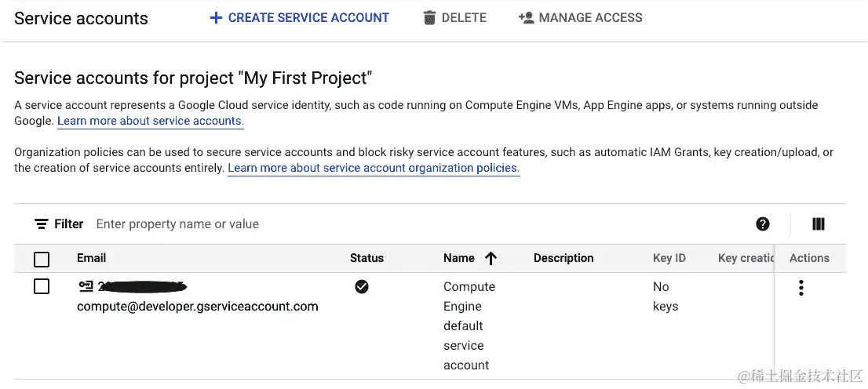This screenshot has height=389, width=868.
Task: Click the Filter label text
Action: click(68, 224)
